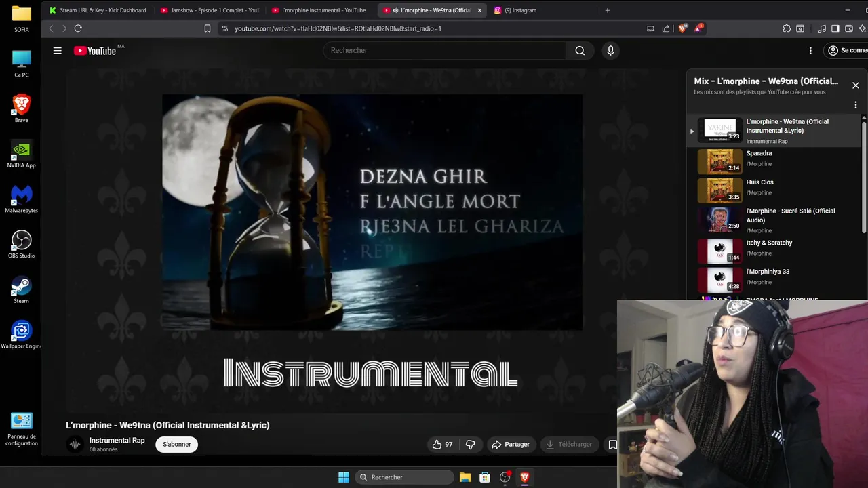
Task: Close the Mix playlist panel
Action: [856, 85]
